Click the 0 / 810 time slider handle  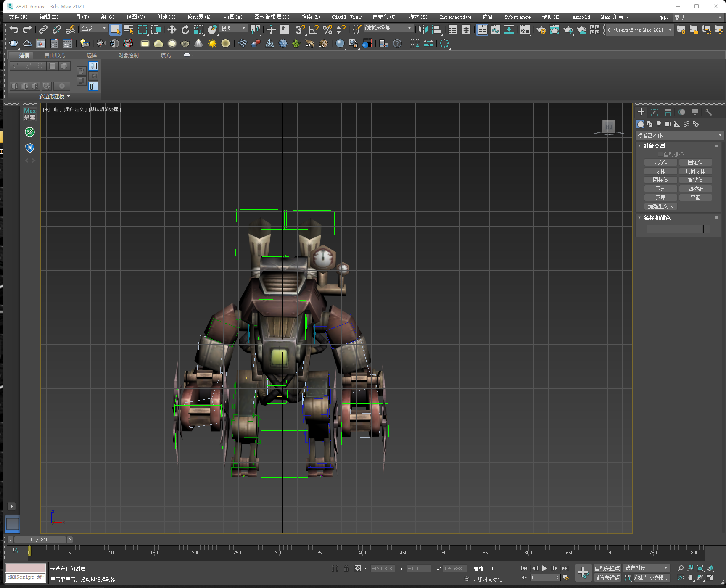pyautogui.click(x=40, y=540)
